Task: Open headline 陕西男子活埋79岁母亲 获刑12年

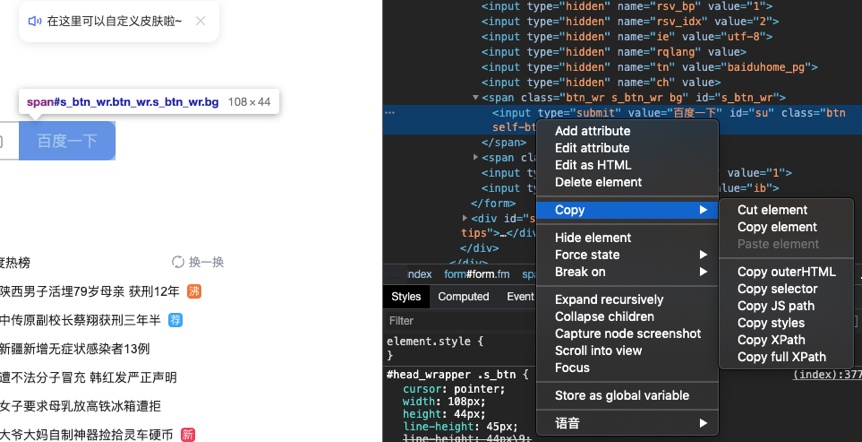Action: pos(90,291)
